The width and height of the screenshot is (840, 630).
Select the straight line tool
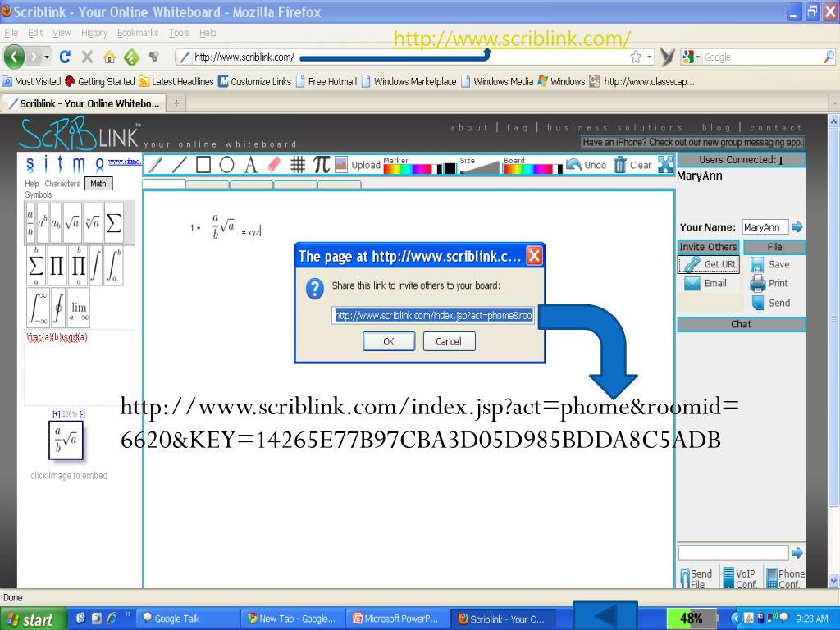[x=179, y=165]
